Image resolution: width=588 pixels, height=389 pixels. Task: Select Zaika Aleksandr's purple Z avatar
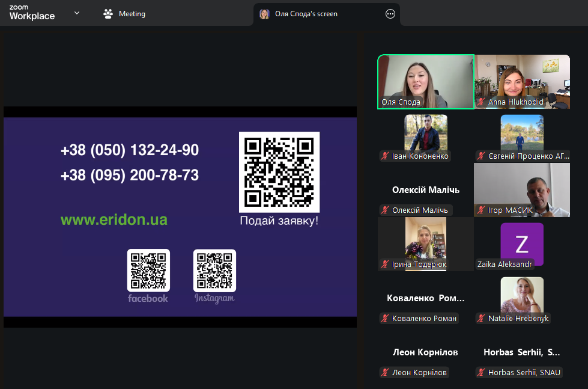[x=522, y=244]
